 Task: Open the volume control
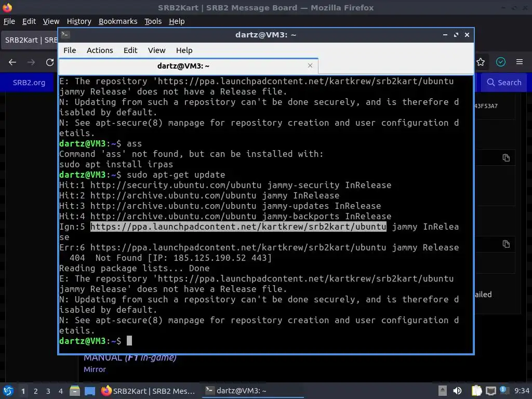click(457, 391)
